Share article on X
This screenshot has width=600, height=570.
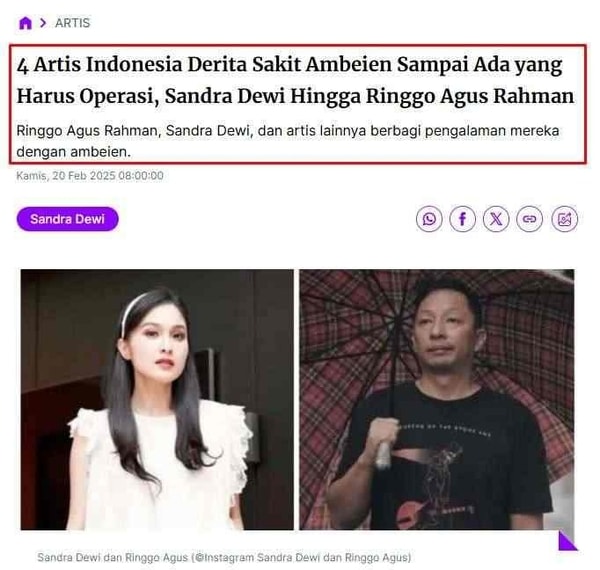(496, 219)
